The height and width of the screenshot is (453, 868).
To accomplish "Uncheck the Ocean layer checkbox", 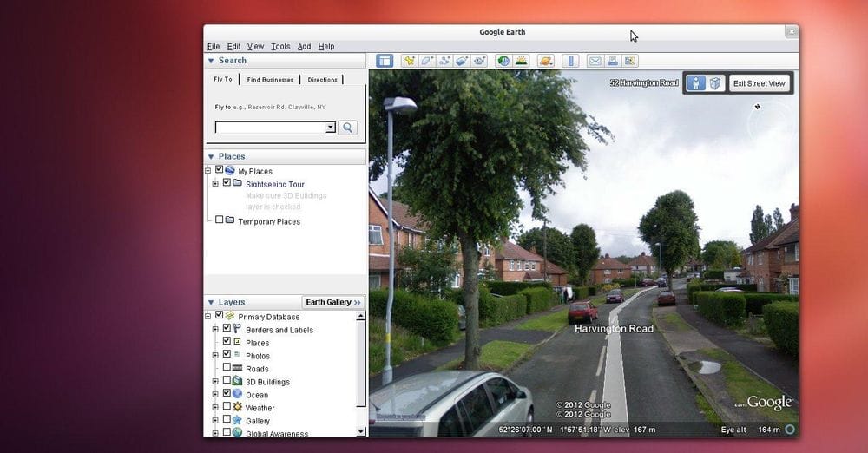I will [x=227, y=392].
